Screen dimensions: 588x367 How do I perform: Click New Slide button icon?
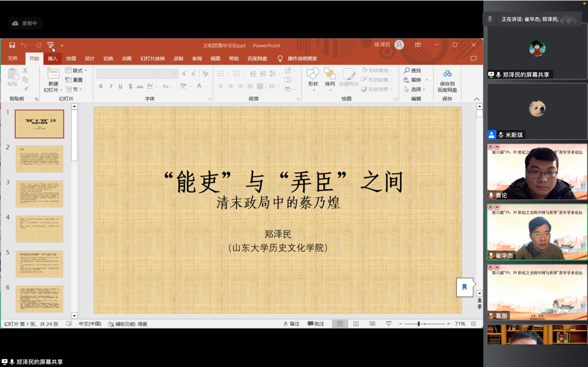(x=53, y=75)
